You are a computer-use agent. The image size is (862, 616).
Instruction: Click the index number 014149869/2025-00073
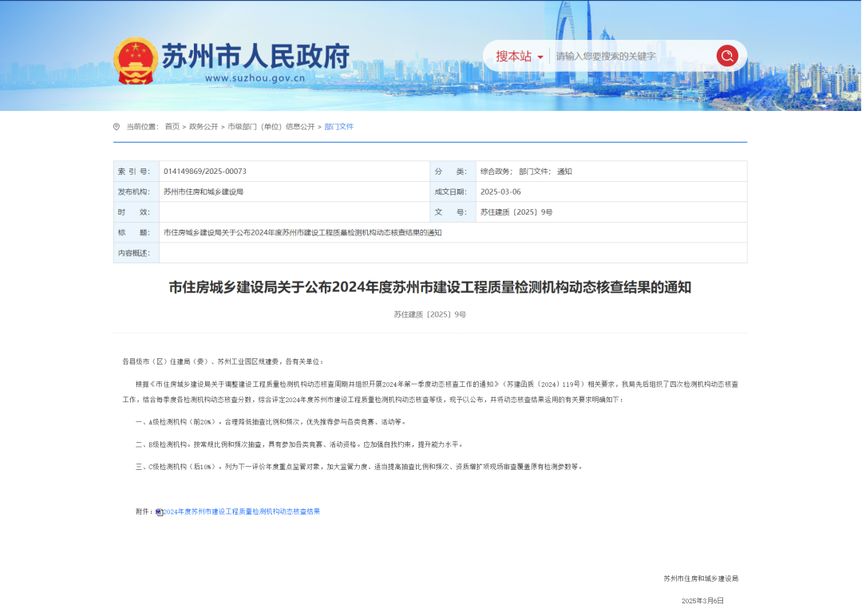tap(205, 172)
